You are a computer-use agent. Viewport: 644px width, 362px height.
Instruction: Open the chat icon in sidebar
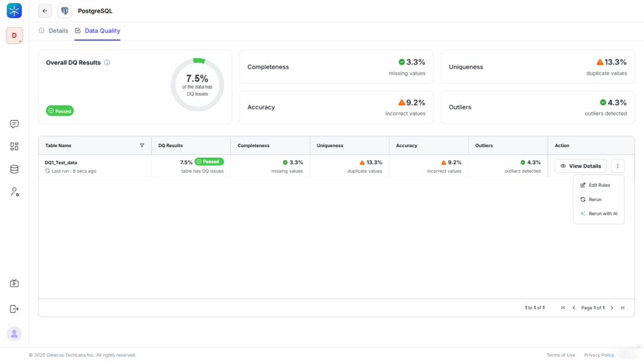tap(14, 124)
